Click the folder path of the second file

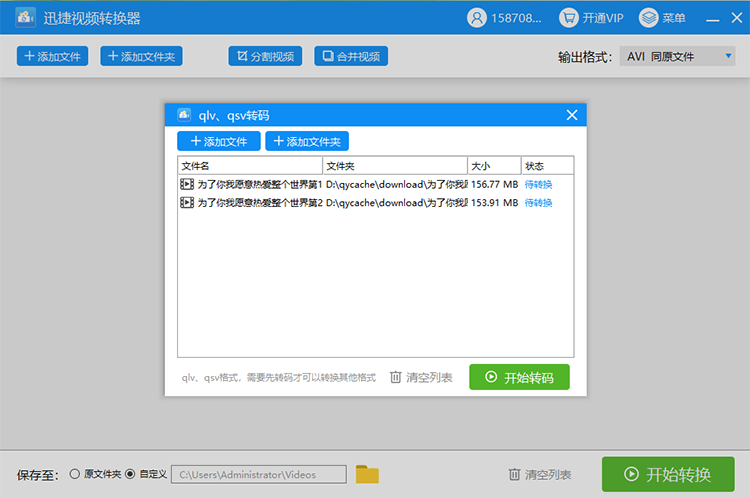[397, 203]
